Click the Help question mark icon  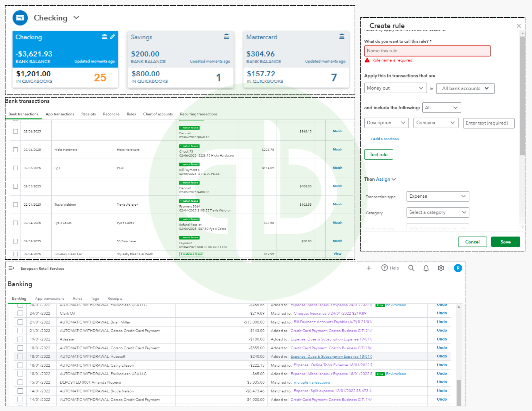[384, 268]
